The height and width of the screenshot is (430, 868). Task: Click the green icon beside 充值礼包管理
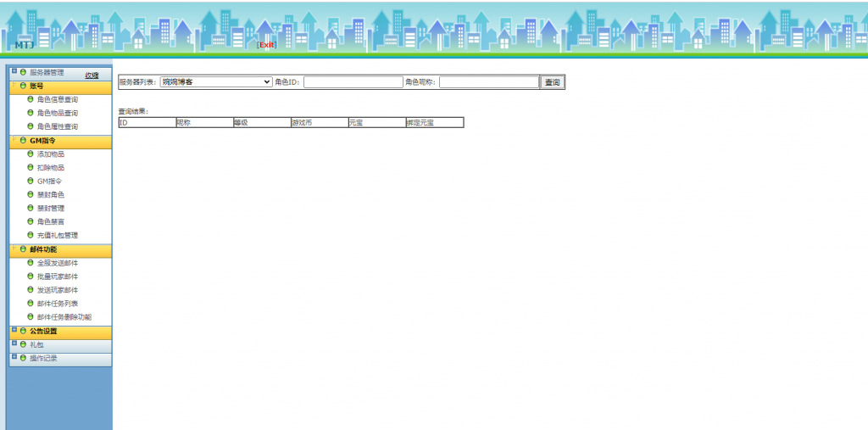tap(31, 235)
